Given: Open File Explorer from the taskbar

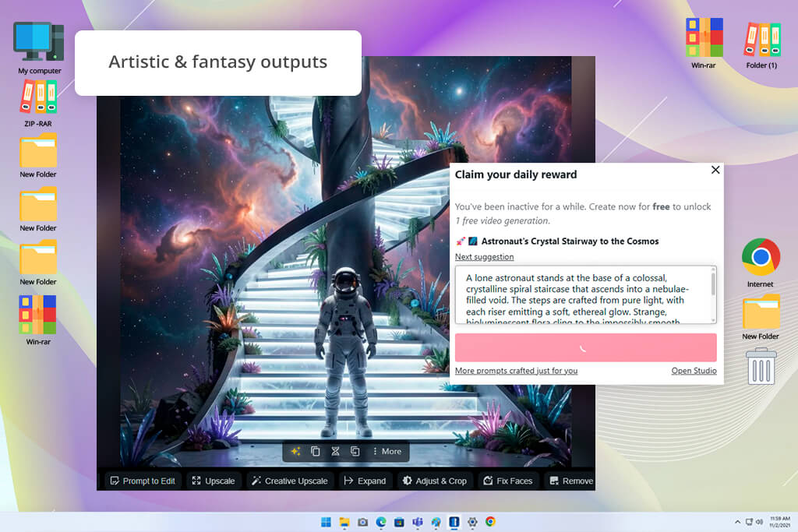Looking at the screenshot, I should tap(344, 522).
